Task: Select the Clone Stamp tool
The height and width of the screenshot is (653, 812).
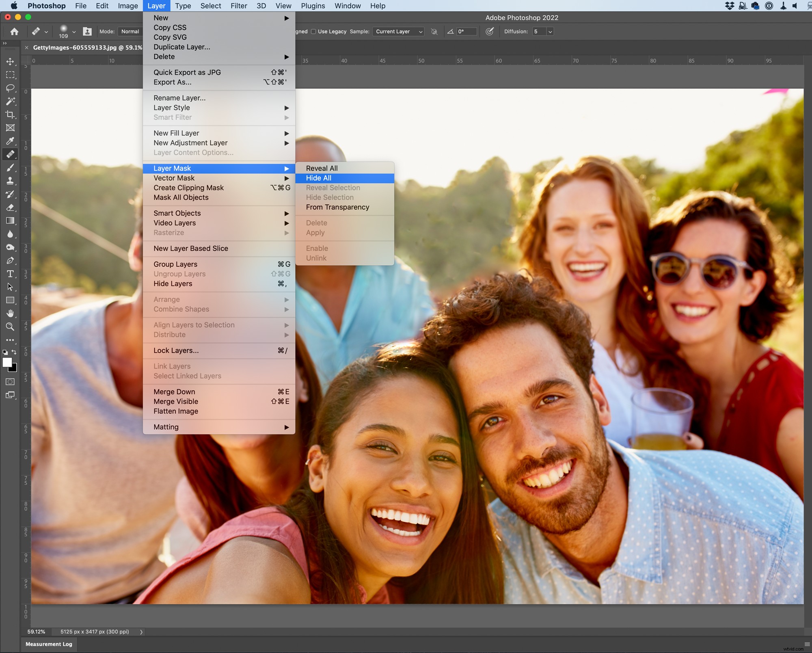Action: 11,180
